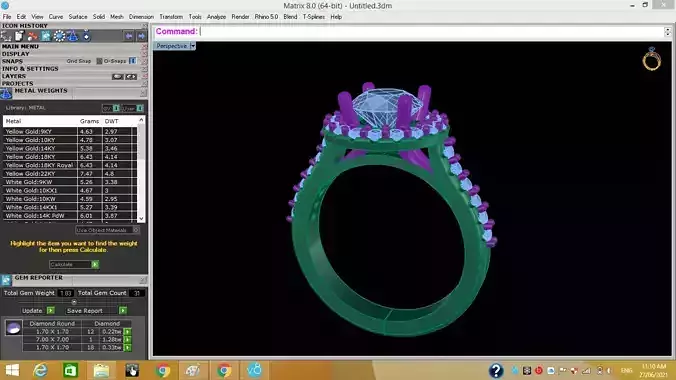Click the Gem Reporter slider handle
The height and width of the screenshot is (380, 676).
tap(74, 302)
